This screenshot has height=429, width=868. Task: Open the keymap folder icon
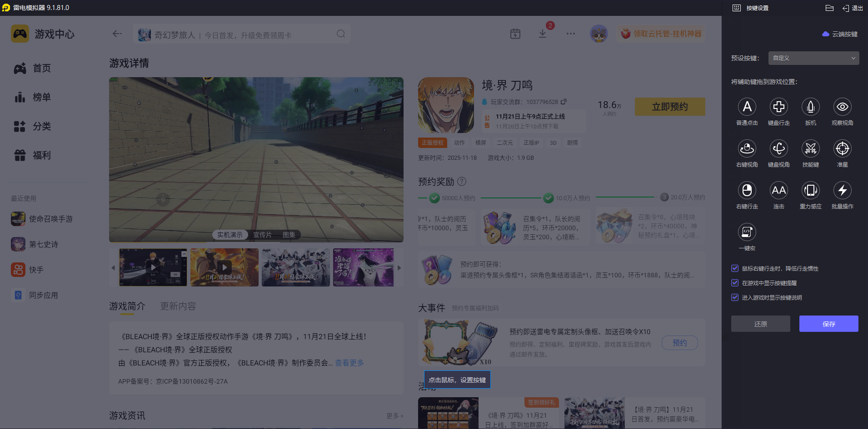pos(829,8)
